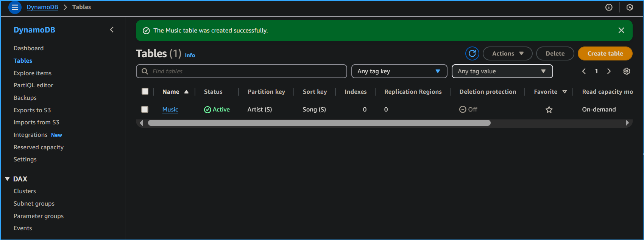Dismiss the Music table success banner
This screenshot has height=240, width=644.
(621, 30)
